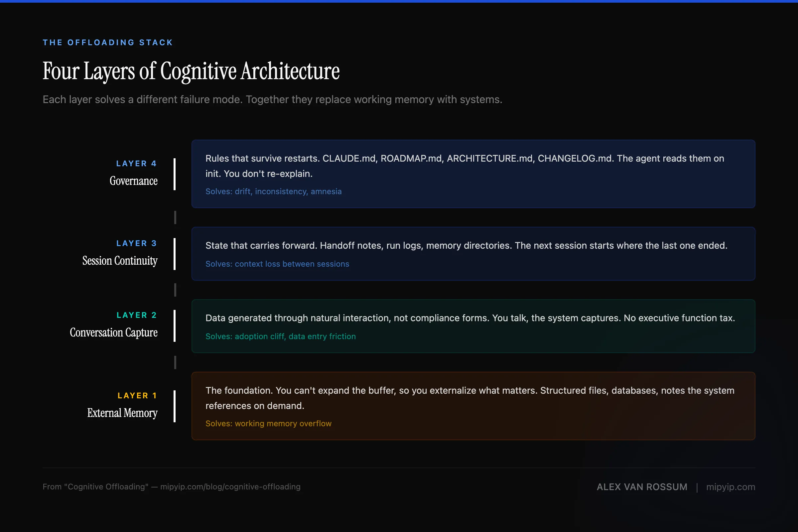Click the Governance description card
Viewport: 798px width, 532px height.
[x=473, y=174]
